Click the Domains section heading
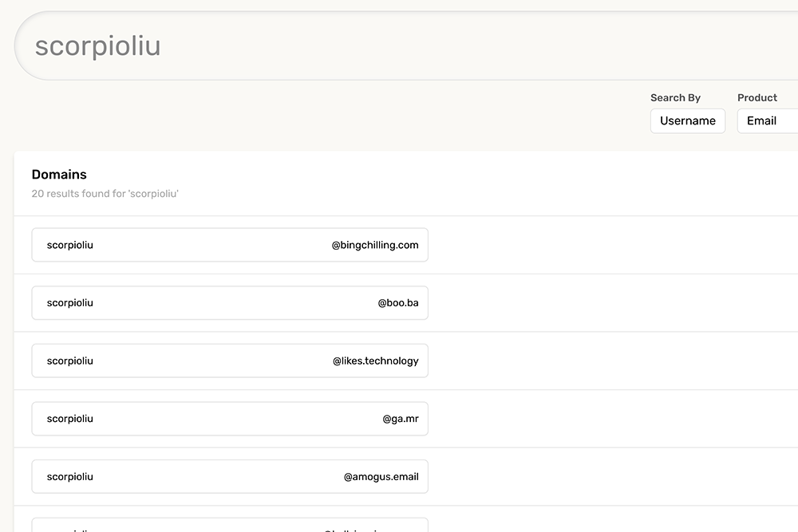Screen dimensions: 798x532 click(59, 175)
